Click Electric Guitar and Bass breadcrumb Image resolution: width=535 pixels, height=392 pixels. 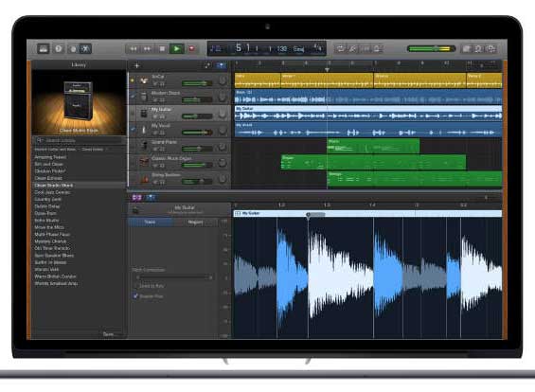55,150
